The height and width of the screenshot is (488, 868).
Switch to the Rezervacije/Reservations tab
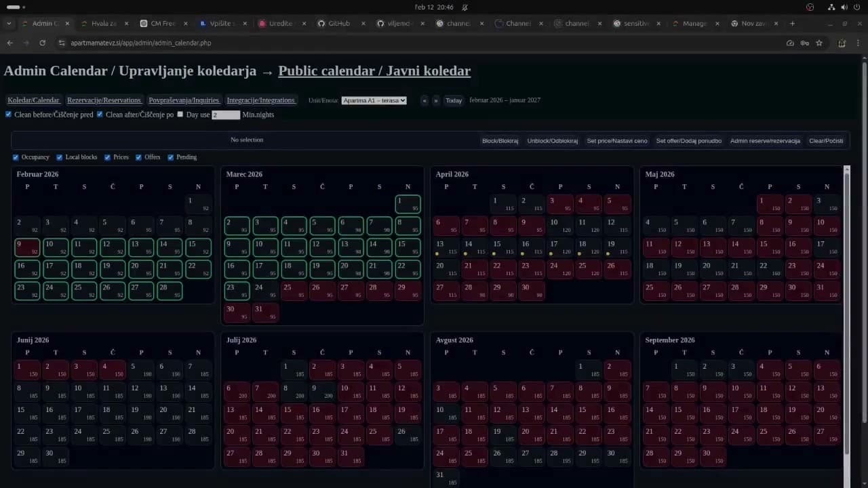(104, 100)
